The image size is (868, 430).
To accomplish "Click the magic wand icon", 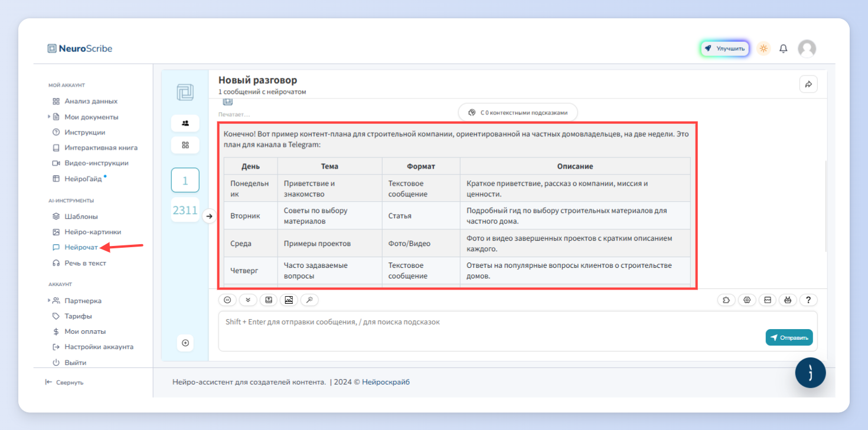I will [309, 300].
